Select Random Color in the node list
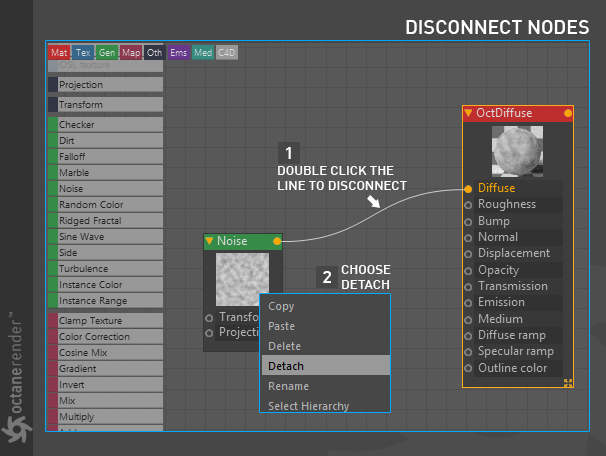 (x=106, y=204)
